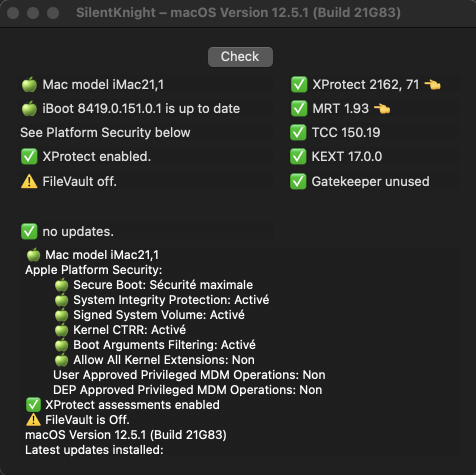Image resolution: width=476 pixels, height=475 pixels.
Task: Click 'DEP Approved Privileged MDM Operations: Non' line
Action: 187,389
